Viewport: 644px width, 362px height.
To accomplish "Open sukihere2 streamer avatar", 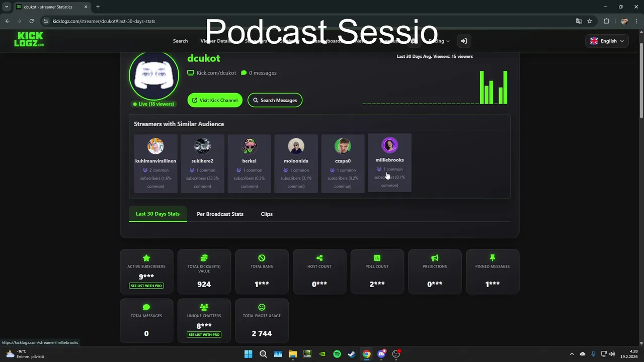I will 202,146.
